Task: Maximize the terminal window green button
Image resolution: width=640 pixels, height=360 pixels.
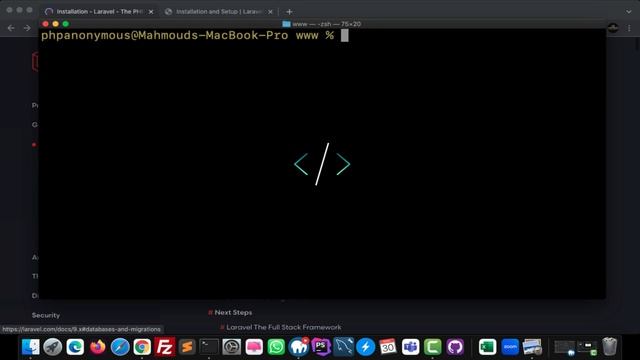Action: point(65,24)
